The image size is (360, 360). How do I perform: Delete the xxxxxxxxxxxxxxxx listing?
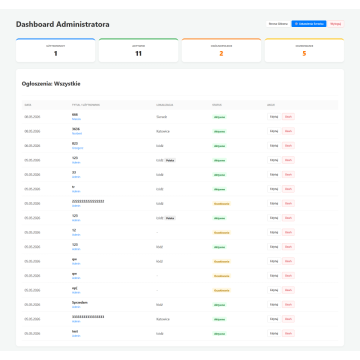288,319
